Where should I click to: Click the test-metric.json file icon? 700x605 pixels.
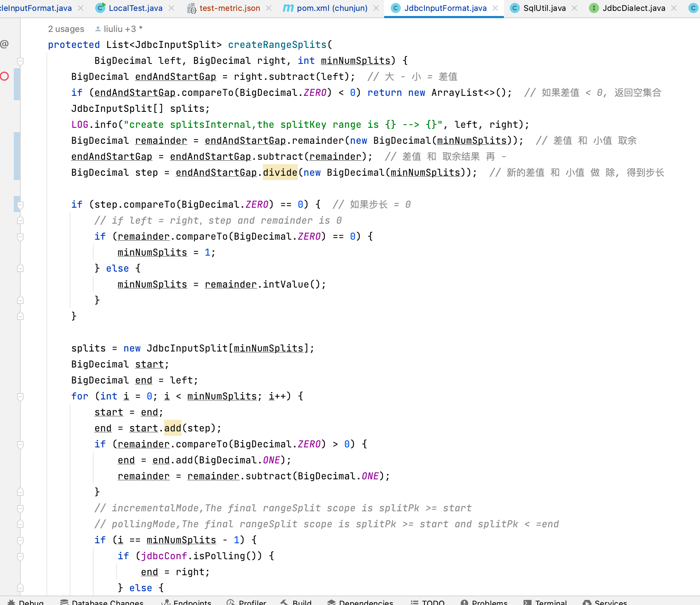point(191,8)
